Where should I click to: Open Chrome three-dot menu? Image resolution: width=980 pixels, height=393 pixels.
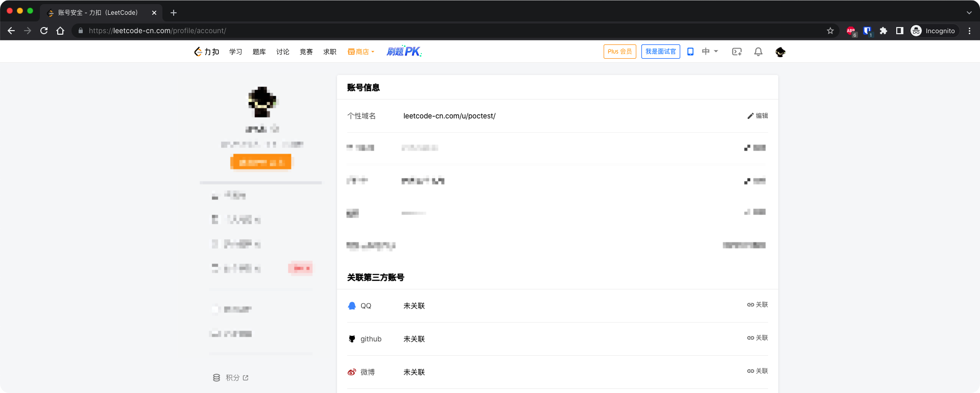969,31
